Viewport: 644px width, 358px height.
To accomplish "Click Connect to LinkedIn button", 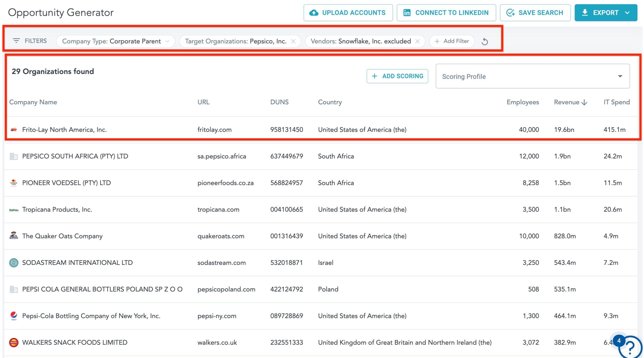I will coord(446,13).
